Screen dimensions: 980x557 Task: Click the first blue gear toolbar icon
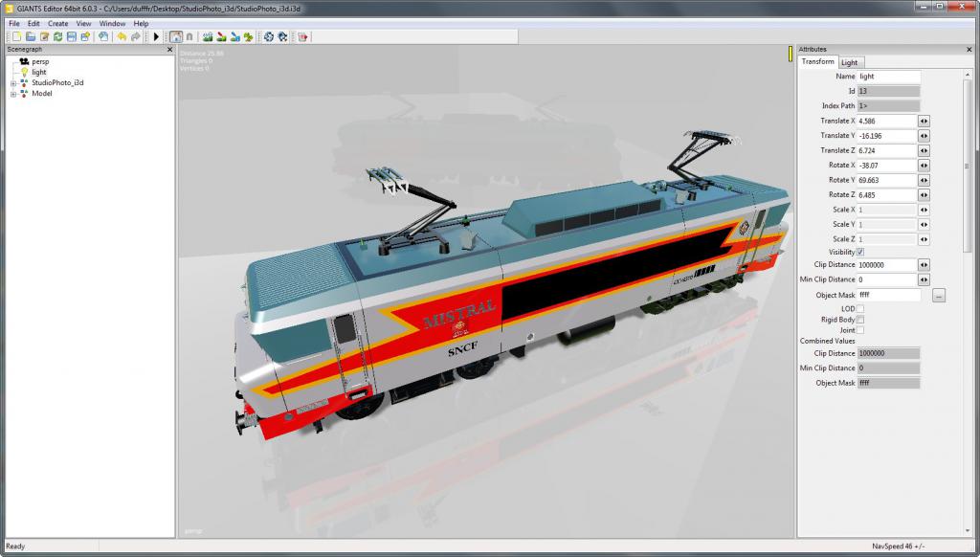click(x=269, y=37)
